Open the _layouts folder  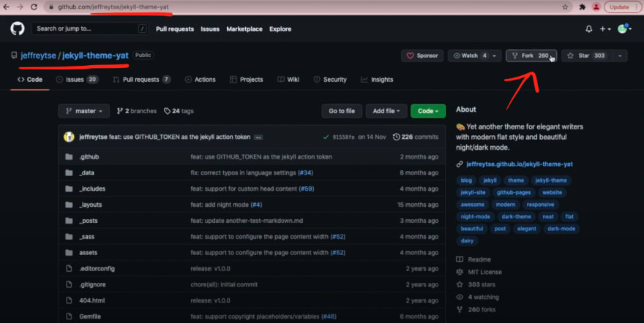(90, 205)
